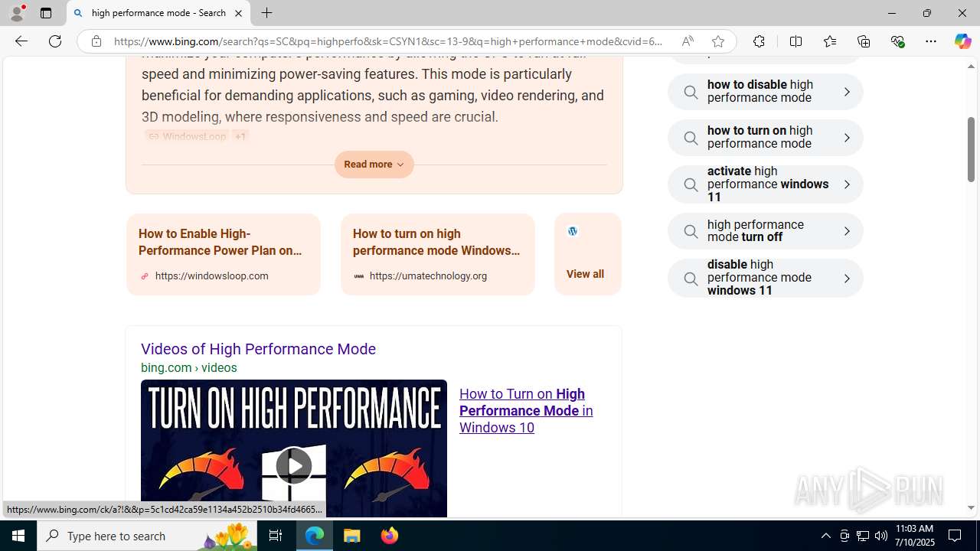Show hidden system tray icons

[x=825, y=536]
